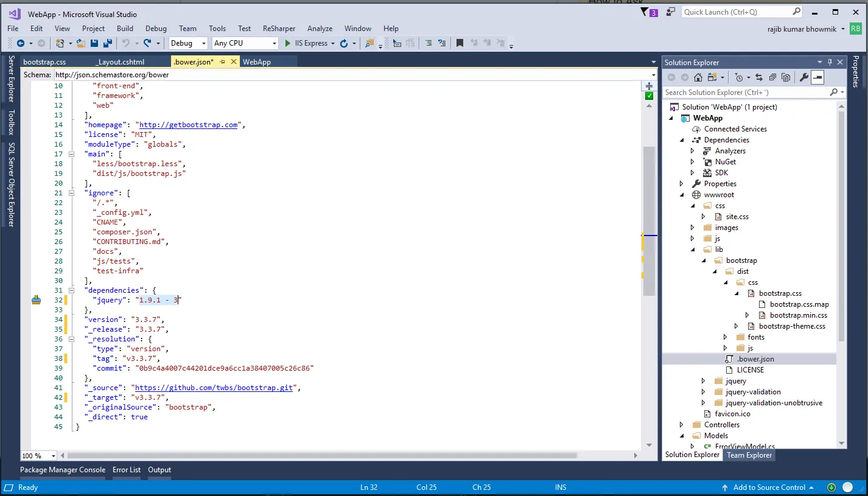Open the Package Manager Console tab
868x496 pixels.
pyautogui.click(x=63, y=470)
